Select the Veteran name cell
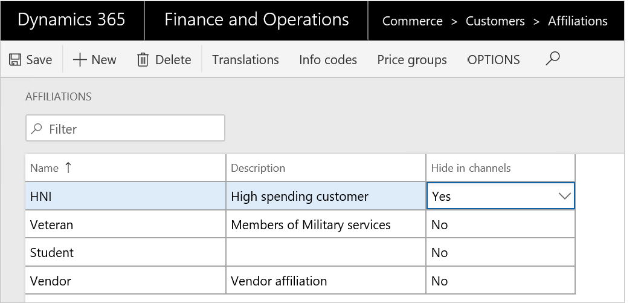Viewport: 644px width, 303px height. [125, 224]
